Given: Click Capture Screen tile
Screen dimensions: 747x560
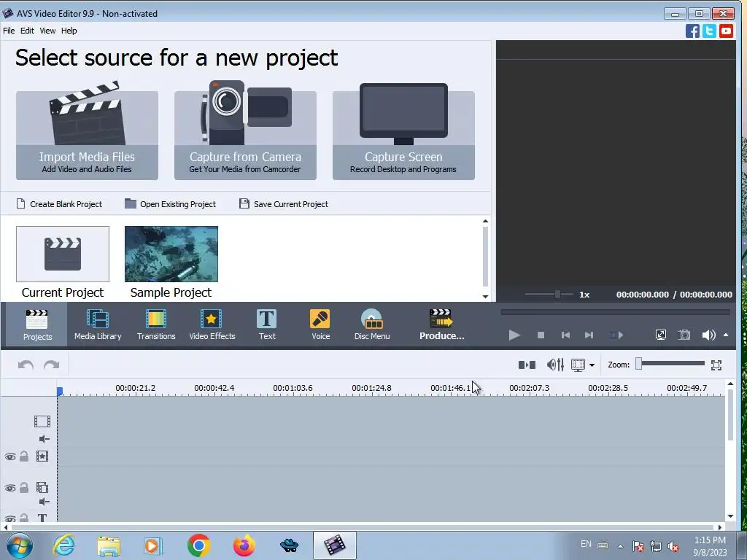Looking at the screenshot, I should pyautogui.click(x=403, y=135).
